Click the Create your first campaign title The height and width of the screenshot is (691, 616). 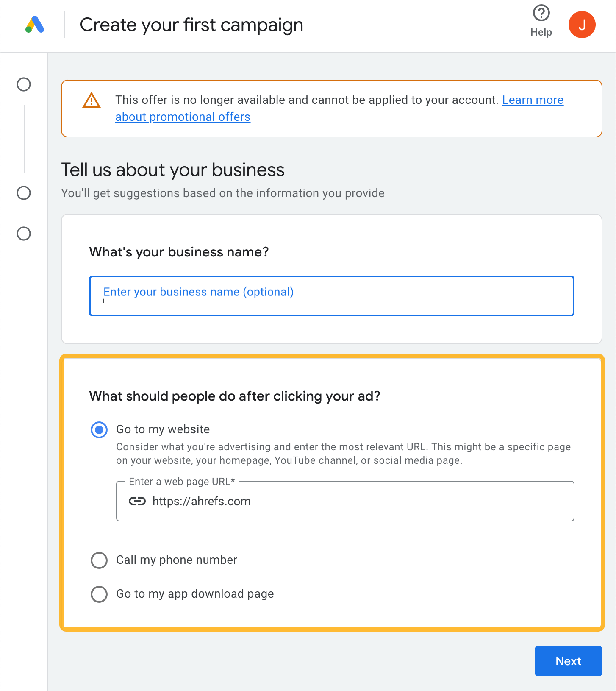pyautogui.click(x=191, y=25)
